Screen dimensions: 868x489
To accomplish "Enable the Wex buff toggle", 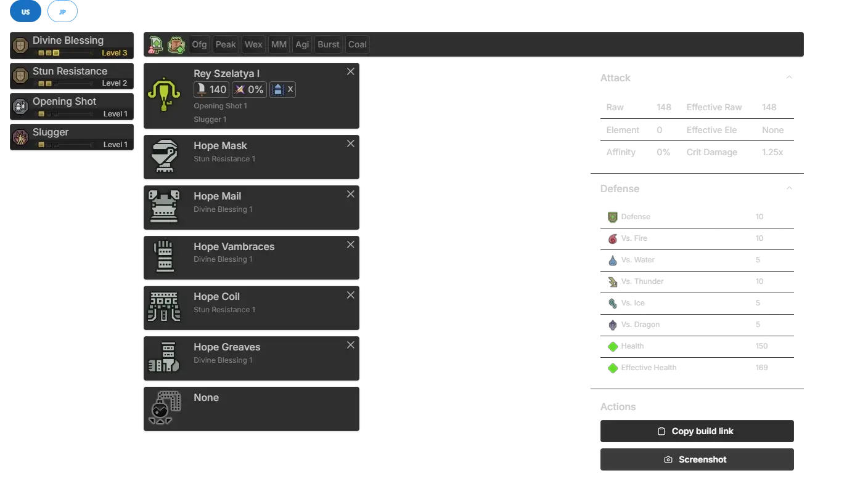I will point(253,44).
